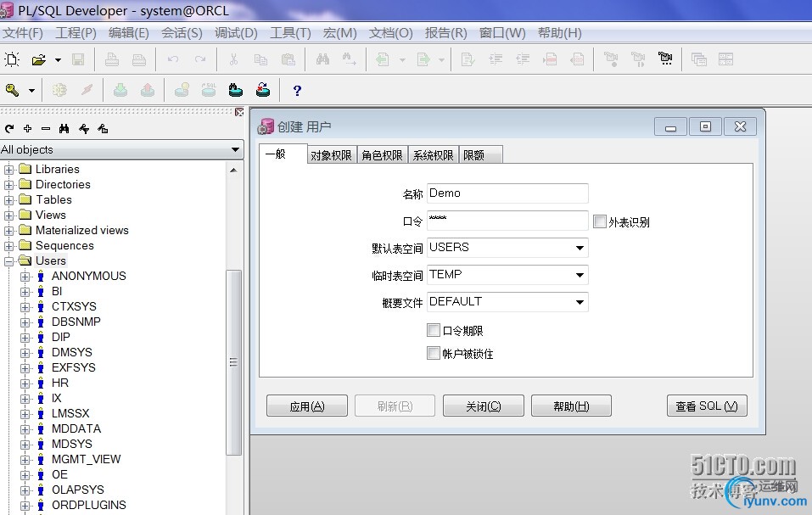Screen dimensions: 812x515
Task: Open the 会话(S) menu
Action: [182, 33]
